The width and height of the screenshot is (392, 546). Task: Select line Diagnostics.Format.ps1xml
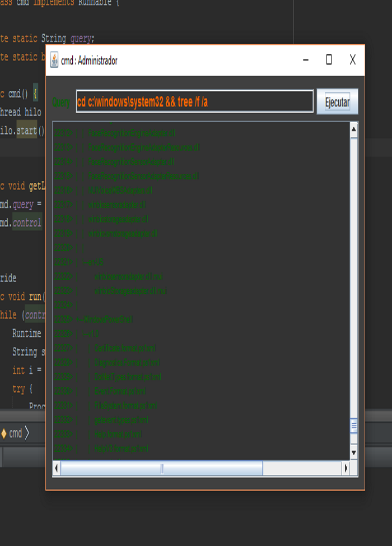tap(127, 363)
